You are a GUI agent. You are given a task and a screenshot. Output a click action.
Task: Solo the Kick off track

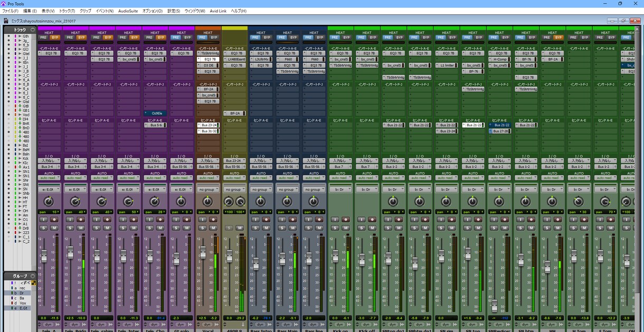tap(362, 228)
